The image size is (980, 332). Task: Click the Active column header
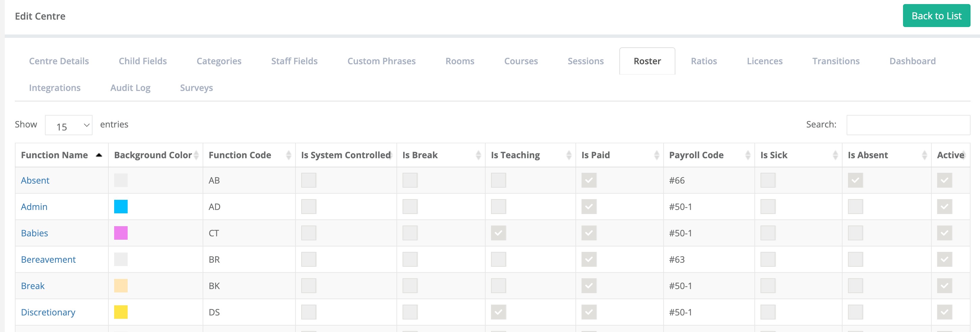coord(950,155)
